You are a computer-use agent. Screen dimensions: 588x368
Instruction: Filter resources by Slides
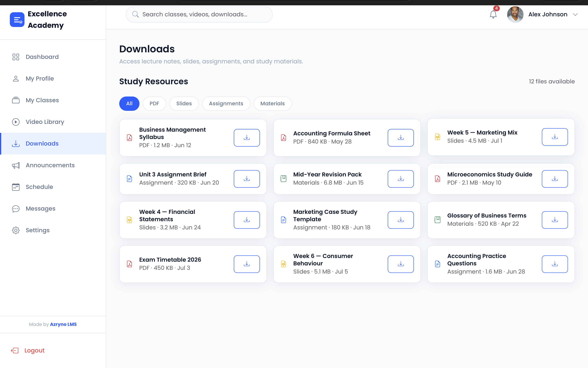click(x=184, y=103)
